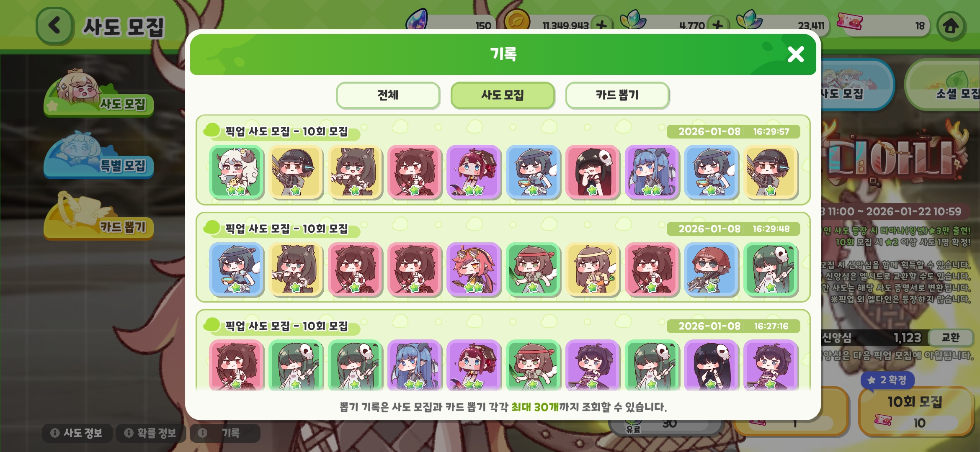The image size is (980, 452).
Task: Click white-haired sheep character in first record
Action: tap(236, 172)
